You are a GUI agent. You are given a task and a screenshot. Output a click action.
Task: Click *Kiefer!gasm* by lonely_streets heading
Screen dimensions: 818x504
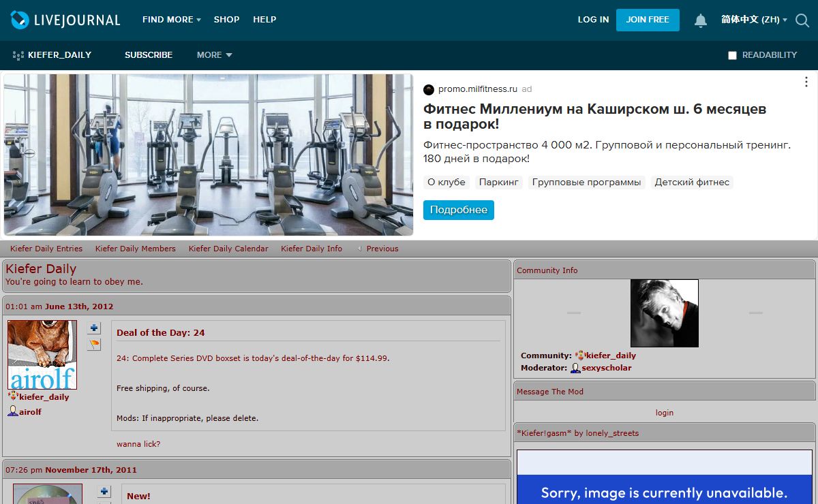(x=578, y=433)
